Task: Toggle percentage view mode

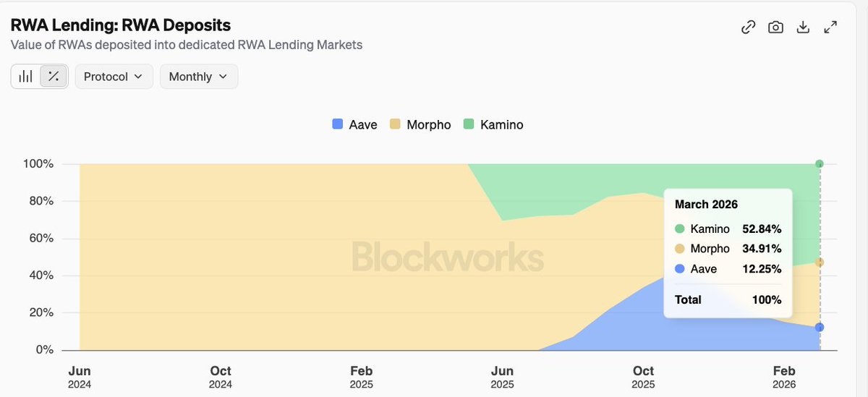Action: click(x=54, y=76)
